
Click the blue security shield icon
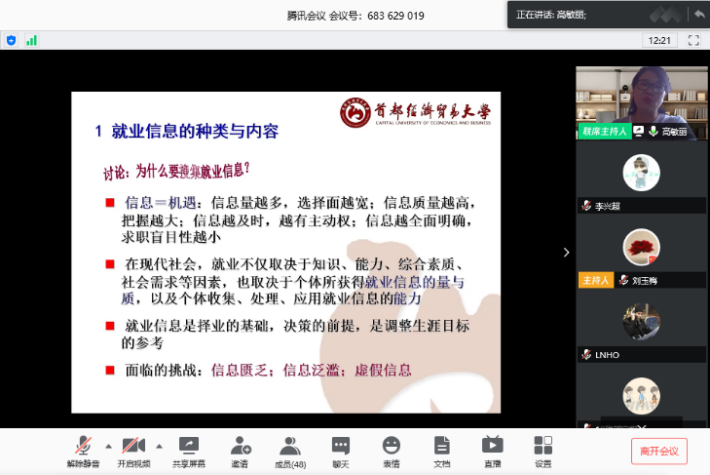click(x=11, y=40)
